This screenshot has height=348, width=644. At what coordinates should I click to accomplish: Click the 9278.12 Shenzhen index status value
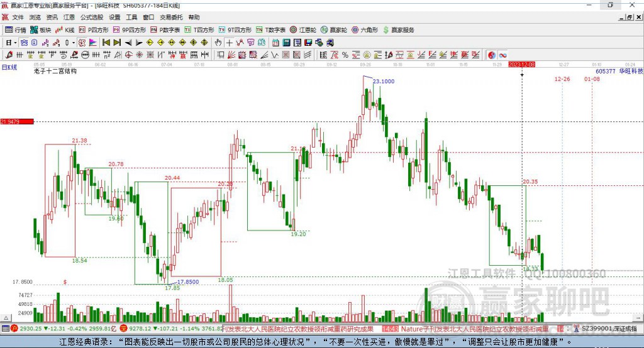click(140, 329)
